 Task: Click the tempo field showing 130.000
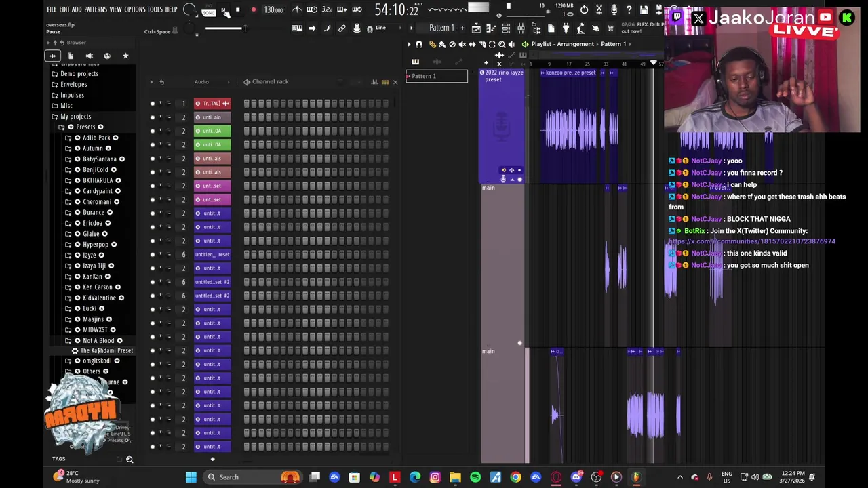(273, 10)
